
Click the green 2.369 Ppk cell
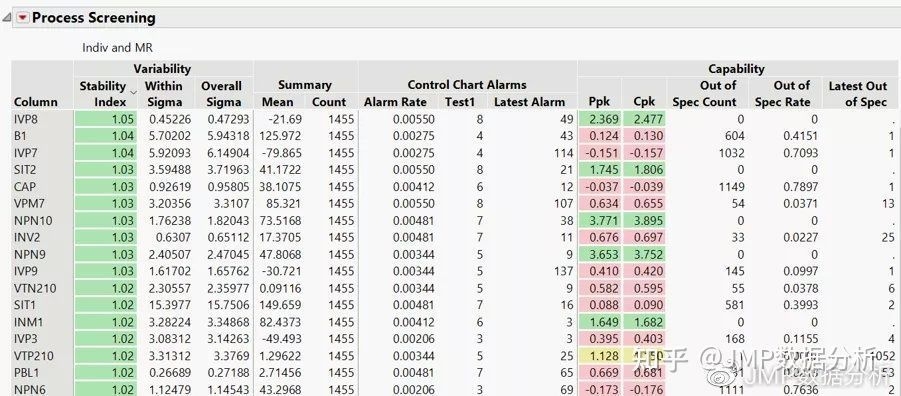(600, 120)
